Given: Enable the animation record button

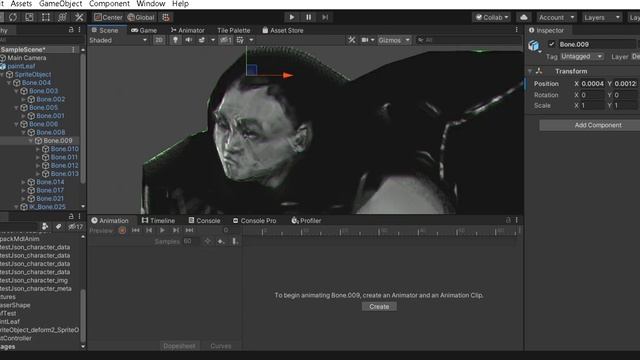Looking at the screenshot, I should [122, 230].
